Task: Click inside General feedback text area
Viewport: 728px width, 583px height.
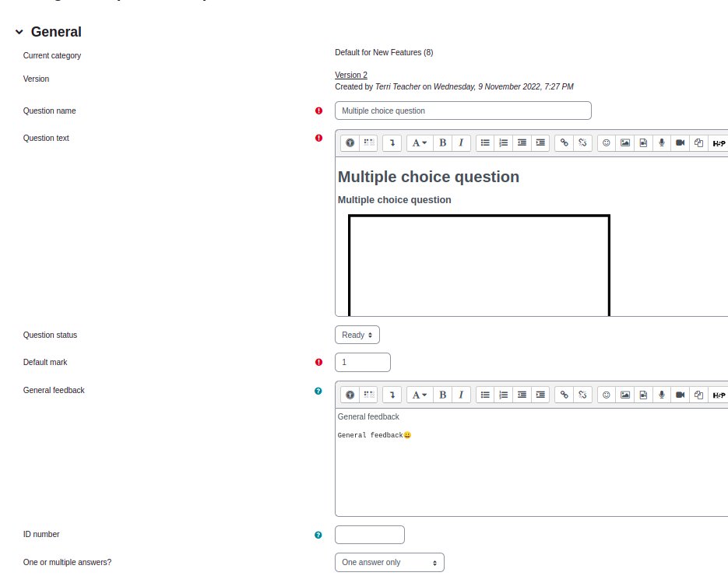Action: click(x=531, y=462)
